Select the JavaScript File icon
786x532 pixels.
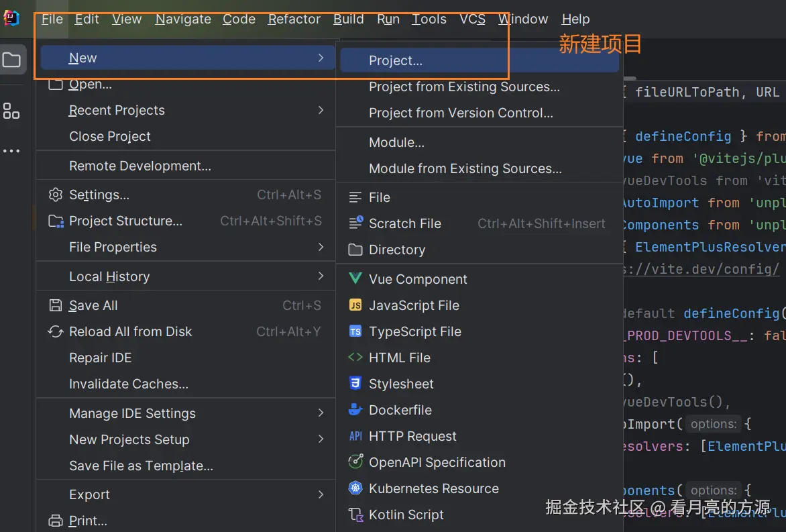[x=355, y=305]
